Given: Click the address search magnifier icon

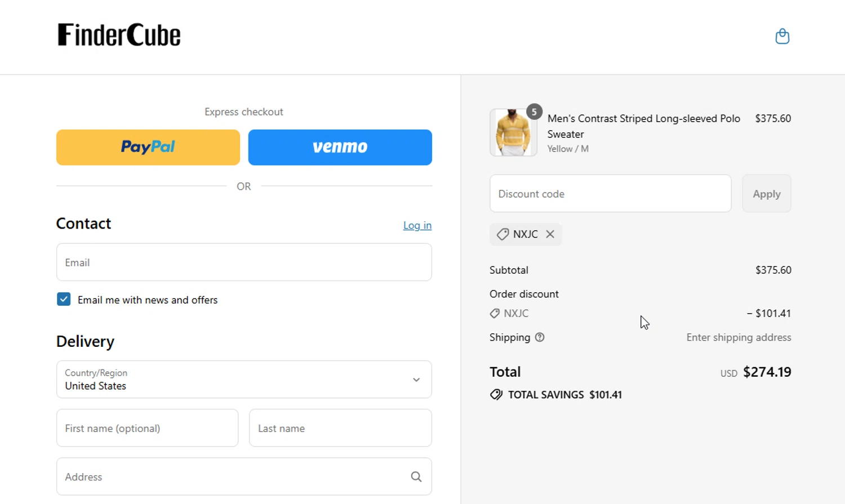Looking at the screenshot, I should [416, 477].
